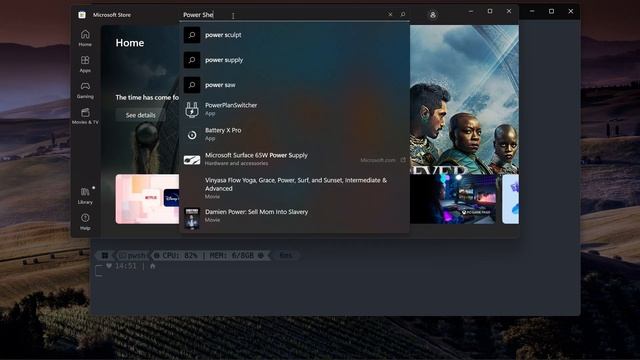Open the Library section in sidebar
The image size is (640, 360).
pyautogui.click(x=85, y=196)
